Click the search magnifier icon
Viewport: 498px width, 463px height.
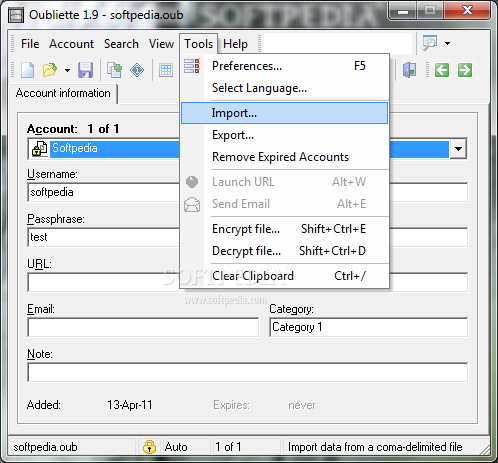point(430,43)
